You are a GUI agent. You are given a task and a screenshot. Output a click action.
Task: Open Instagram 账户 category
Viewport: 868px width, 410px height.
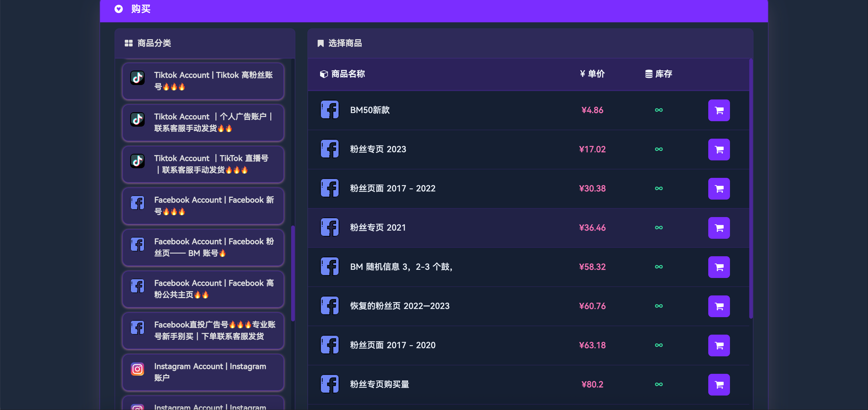[x=203, y=372]
